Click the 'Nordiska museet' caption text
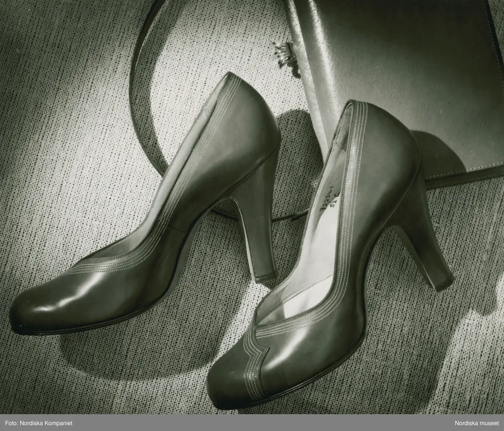The image size is (504, 431). (x=477, y=423)
